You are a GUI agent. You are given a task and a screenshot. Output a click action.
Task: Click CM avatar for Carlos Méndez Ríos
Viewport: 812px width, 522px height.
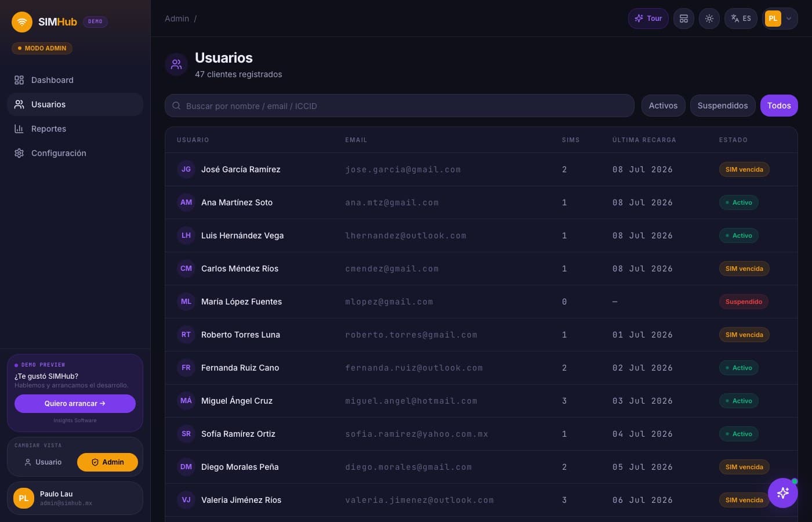(186, 269)
